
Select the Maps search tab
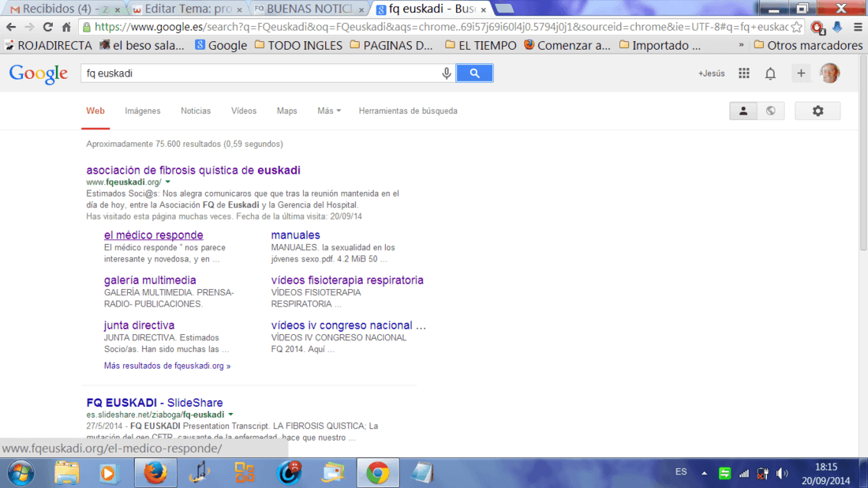[x=286, y=111]
